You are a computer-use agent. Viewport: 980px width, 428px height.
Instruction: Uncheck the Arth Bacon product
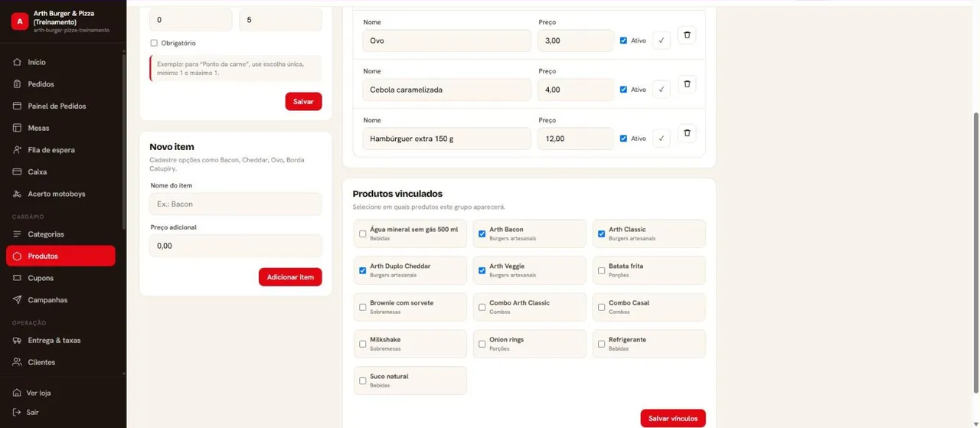482,234
